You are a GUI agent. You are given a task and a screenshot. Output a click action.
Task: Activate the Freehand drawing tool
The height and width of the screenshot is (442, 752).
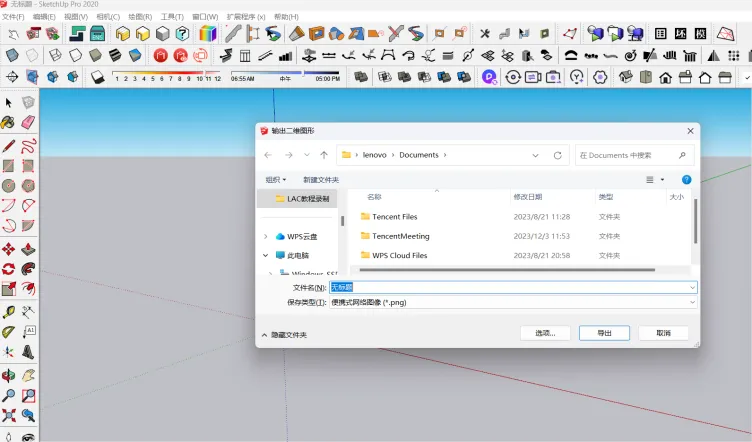[x=28, y=146]
